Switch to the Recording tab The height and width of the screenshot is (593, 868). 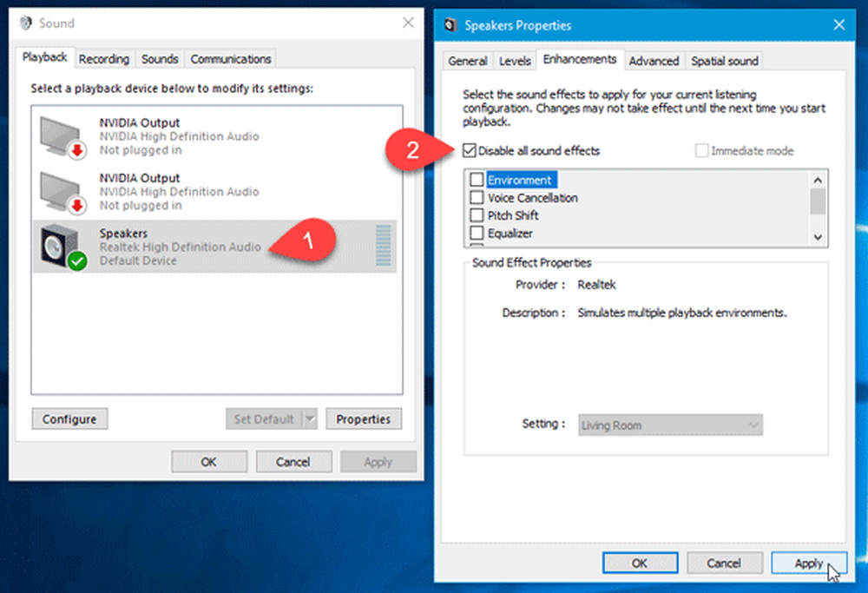103,59
